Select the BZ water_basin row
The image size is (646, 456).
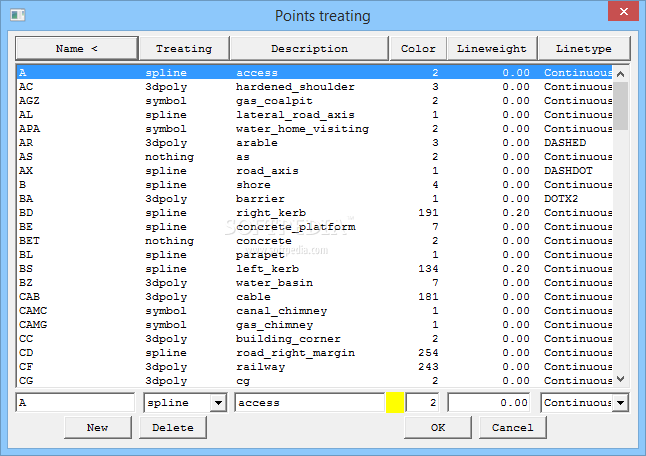coord(315,283)
